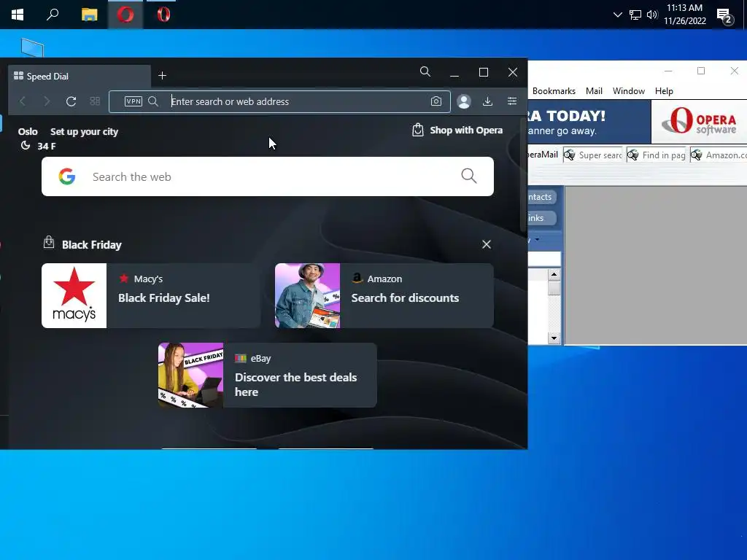The width and height of the screenshot is (747, 560).
Task: Open the volume control tray icon
Action: (x=652, y=15)
